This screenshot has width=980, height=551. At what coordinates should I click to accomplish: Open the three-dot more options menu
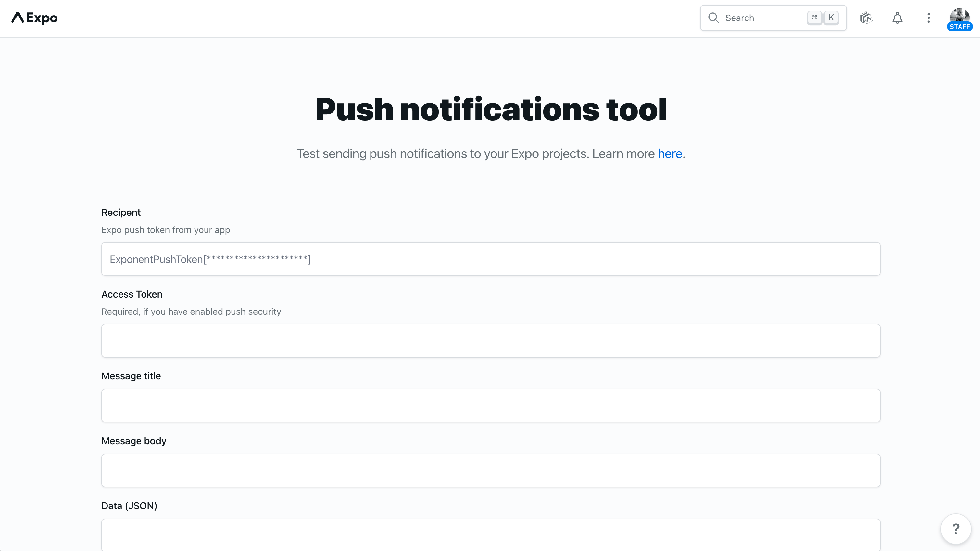[x=929, y=18]
